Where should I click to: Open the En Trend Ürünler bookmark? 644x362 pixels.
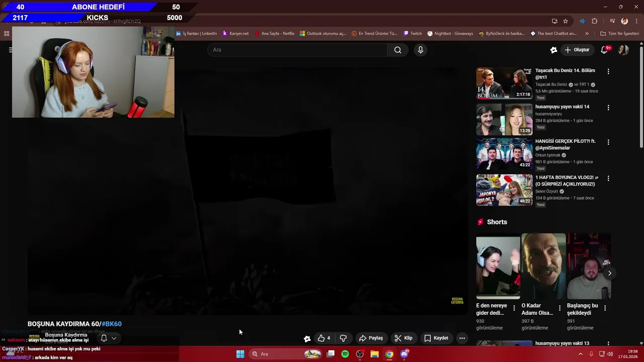click(x=374, y=34)
